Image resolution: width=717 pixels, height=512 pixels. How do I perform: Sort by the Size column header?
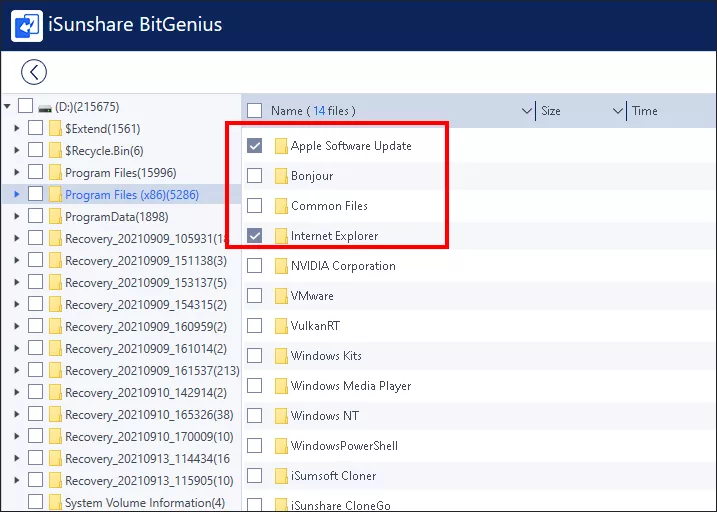coord(551,111)
